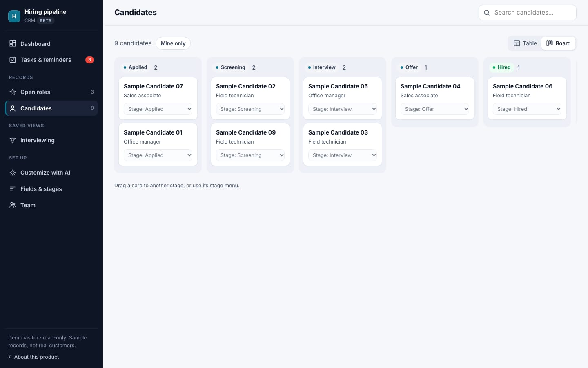Click the Team people icon
This screenshot has width=588, height=368.
13,205
